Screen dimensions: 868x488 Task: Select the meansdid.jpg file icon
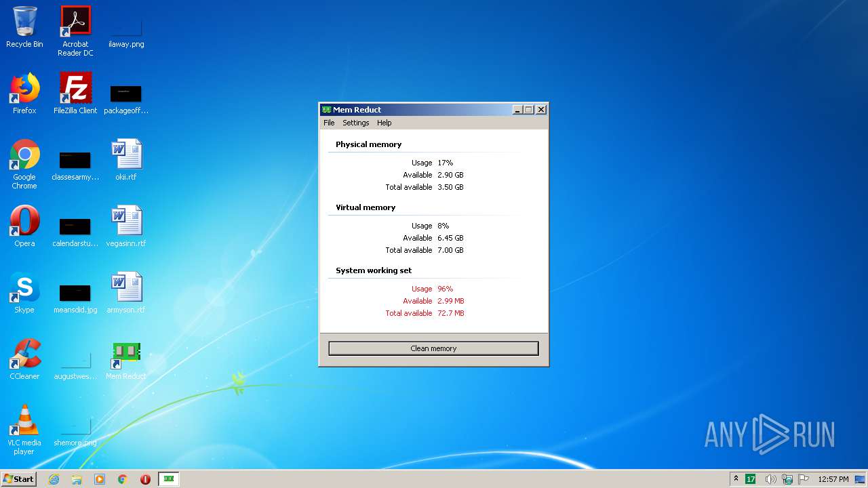75,298
